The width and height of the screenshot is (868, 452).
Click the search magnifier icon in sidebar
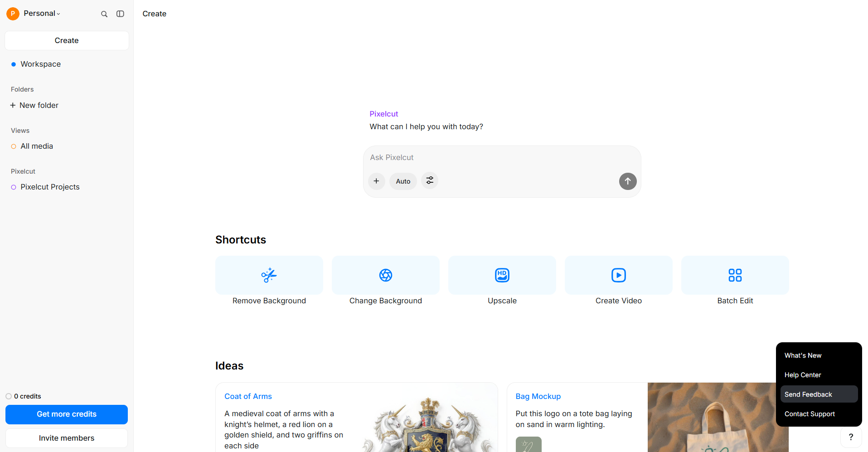click(104, 14)
